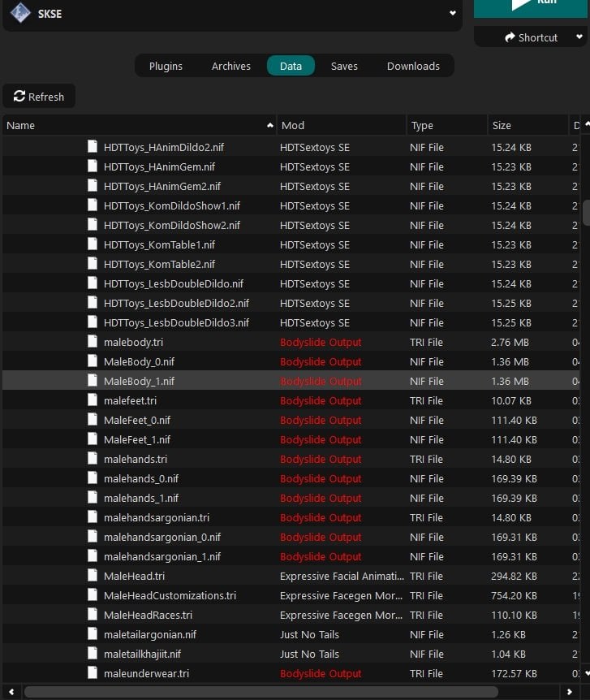Expand the Shortcut dropdown arrow

[x=579, y=37]
